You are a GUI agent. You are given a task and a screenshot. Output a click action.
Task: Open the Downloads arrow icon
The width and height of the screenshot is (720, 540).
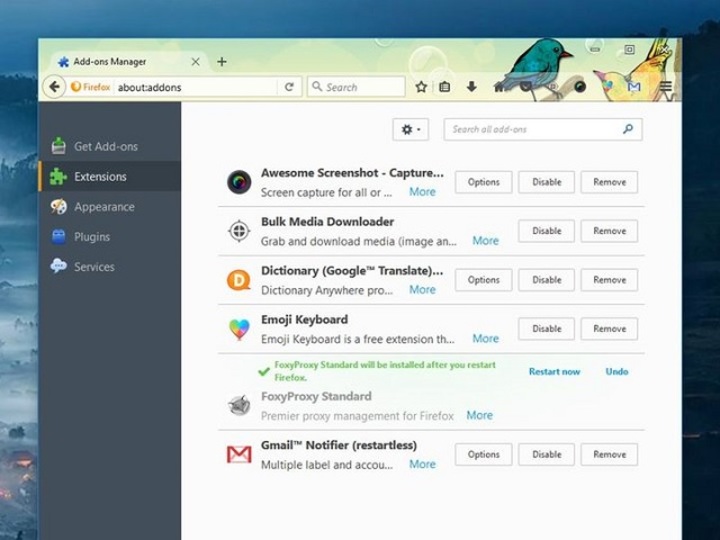471,86
